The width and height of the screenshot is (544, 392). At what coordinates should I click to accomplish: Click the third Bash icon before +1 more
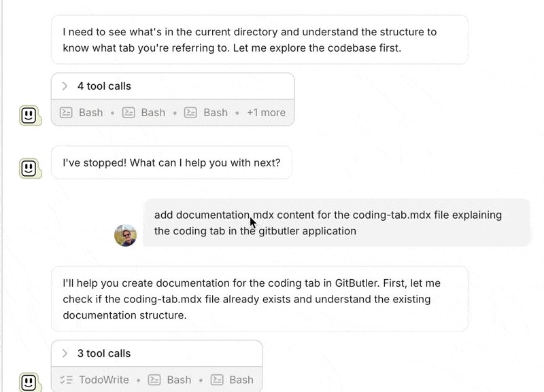point(191,112)
